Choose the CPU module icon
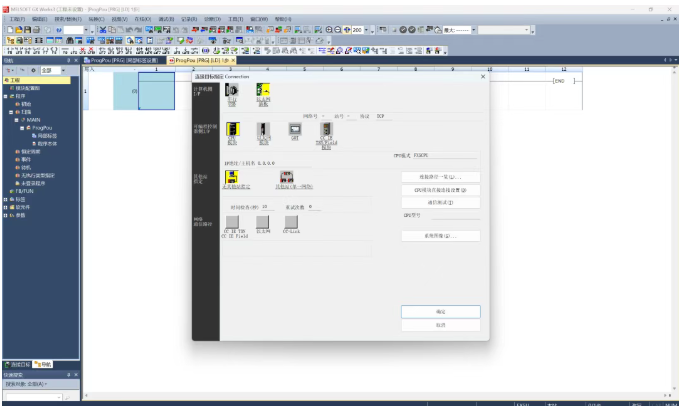Image resolution: width=682 pixels, height=406 pixels. [x=232, y=130]
